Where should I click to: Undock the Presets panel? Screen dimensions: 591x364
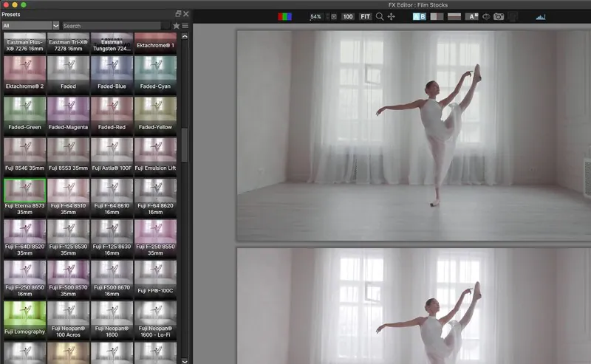(178, 14)
